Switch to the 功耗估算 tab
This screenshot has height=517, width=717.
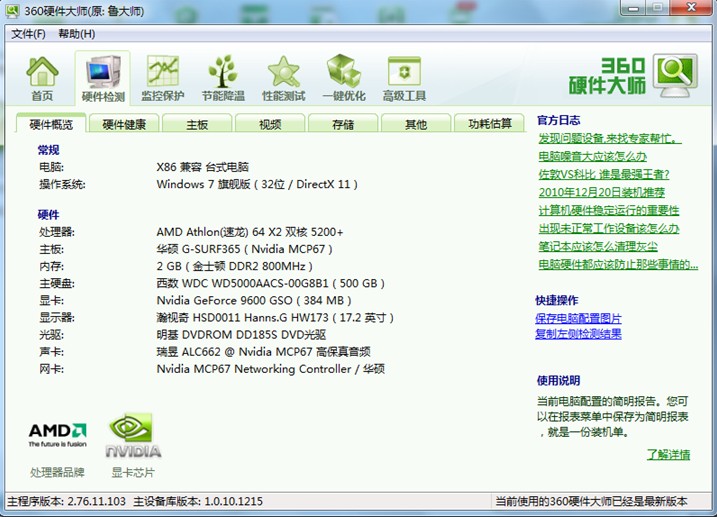(x=490, y=124)
